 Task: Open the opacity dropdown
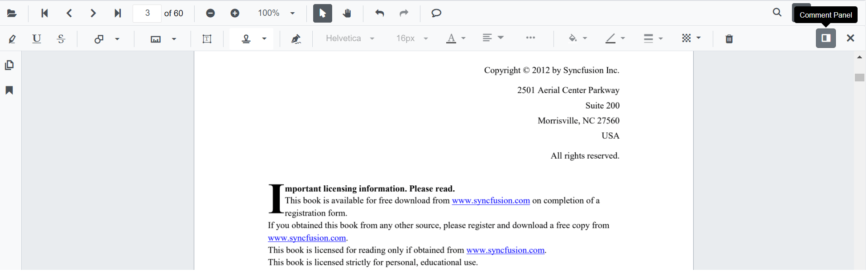click(692, 38)
